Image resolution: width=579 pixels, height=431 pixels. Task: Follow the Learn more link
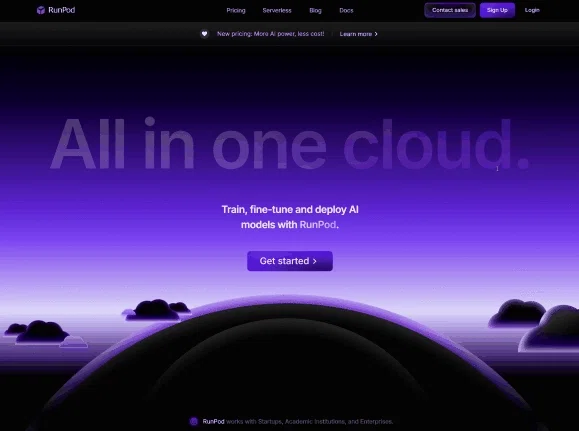coord(359,34)
